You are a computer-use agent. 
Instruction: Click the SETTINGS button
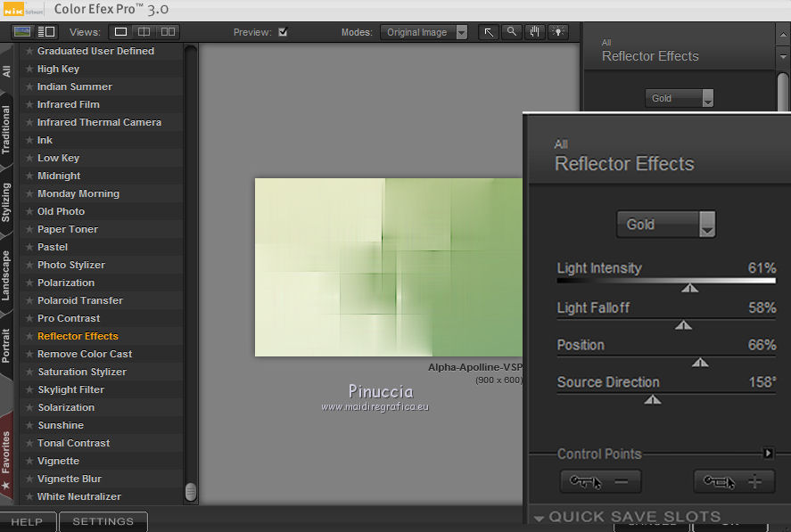(103, 521)
